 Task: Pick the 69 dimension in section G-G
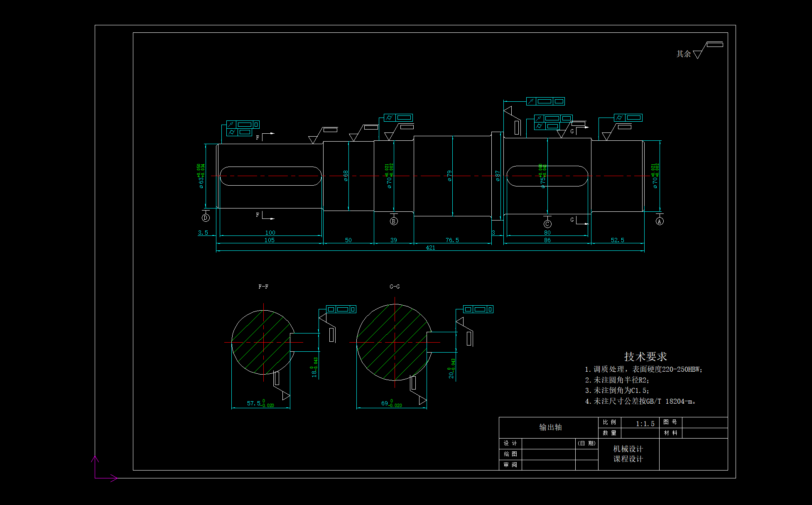click(x=391, y=403)
